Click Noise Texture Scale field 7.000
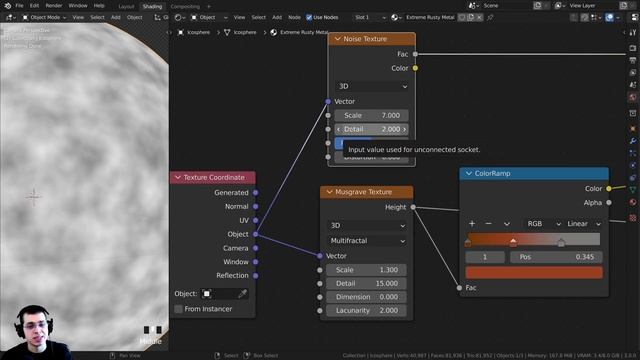Screen dimensions: 640x360 point(372,116)
